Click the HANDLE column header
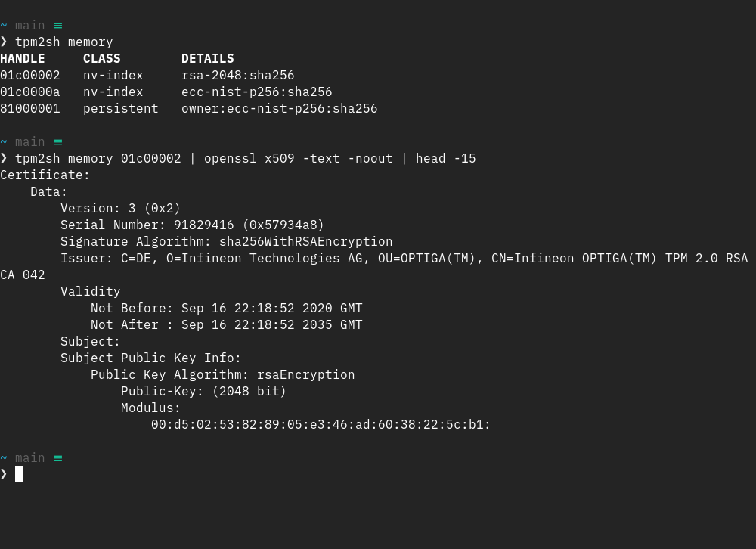Image resolution: width=756 pixels, height=549 pixels. 23,59
